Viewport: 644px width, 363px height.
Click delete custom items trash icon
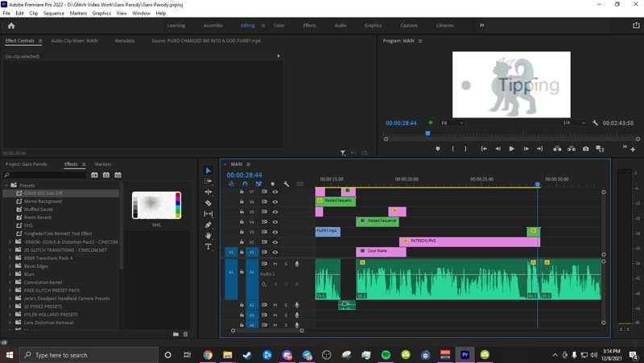tap(185, 334)
